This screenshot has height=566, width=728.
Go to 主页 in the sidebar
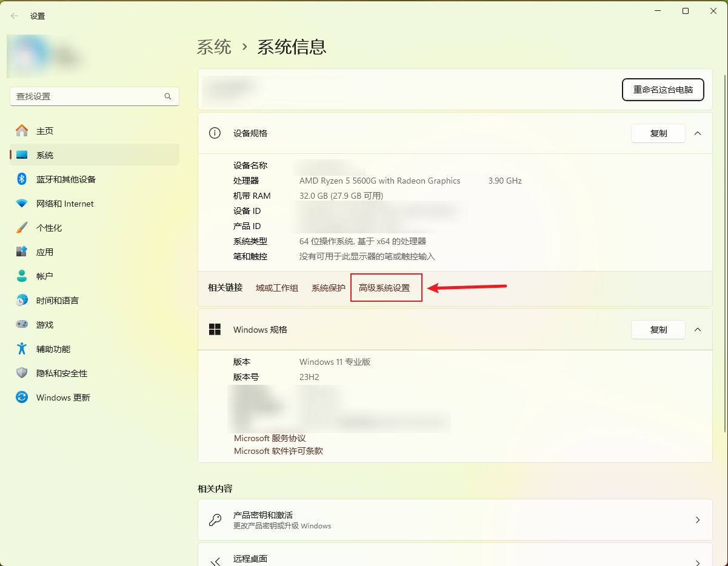(45, 131)
